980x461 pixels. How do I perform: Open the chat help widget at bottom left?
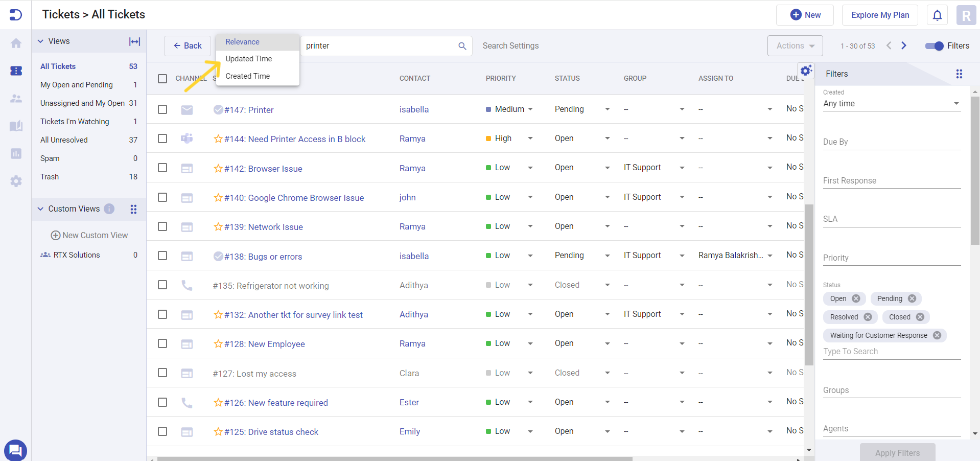[x=15, y=450]
